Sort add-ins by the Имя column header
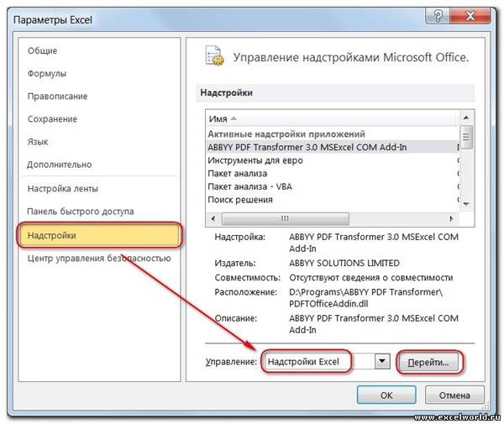 [331, 119]
